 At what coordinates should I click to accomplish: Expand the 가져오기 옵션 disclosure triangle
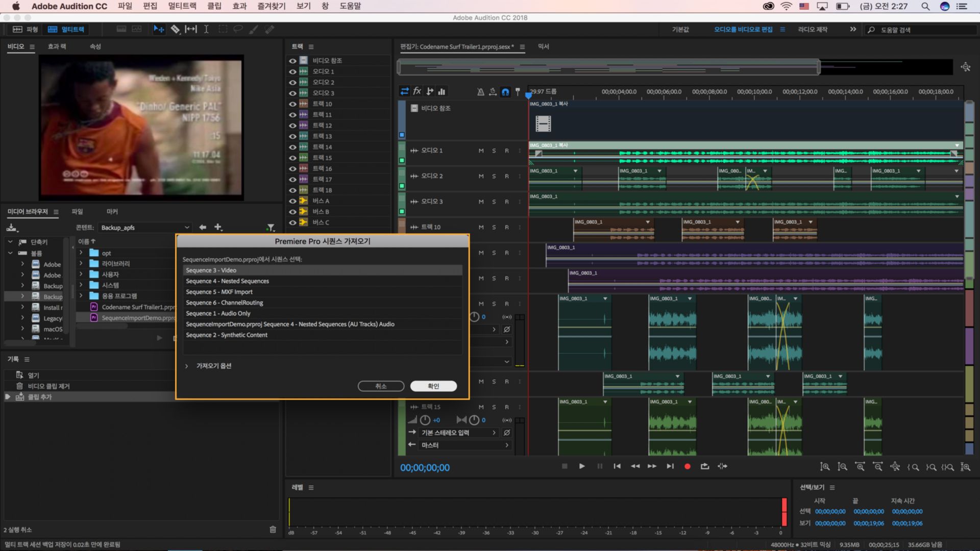pos(186,365)
